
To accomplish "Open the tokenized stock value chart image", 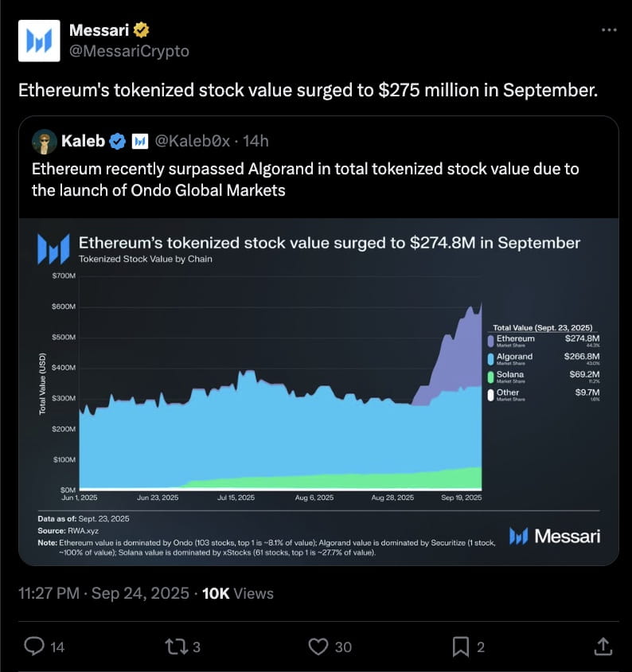I will point(318,392).
